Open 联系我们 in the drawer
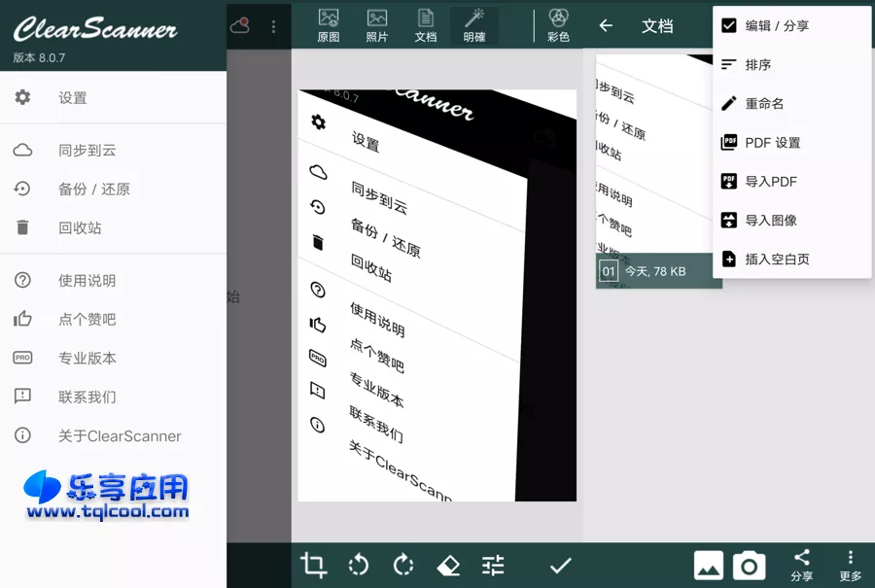The image size is (875, 588). pos(114,397)
